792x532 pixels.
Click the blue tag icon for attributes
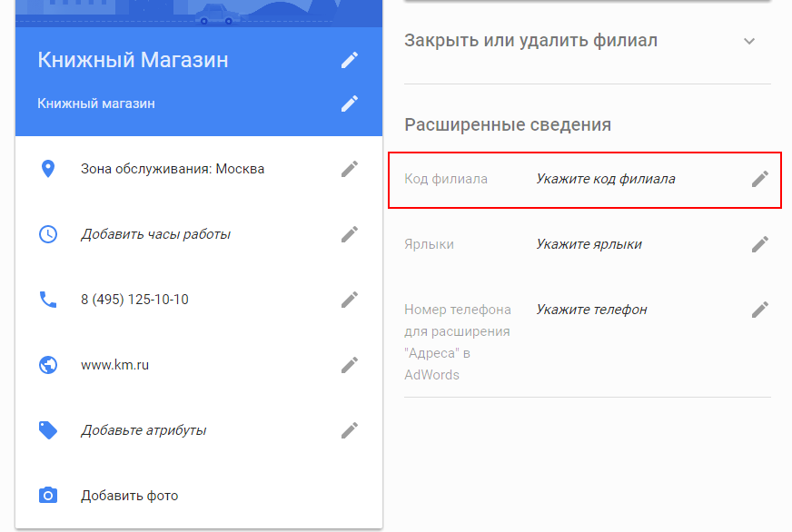(48, 430)
